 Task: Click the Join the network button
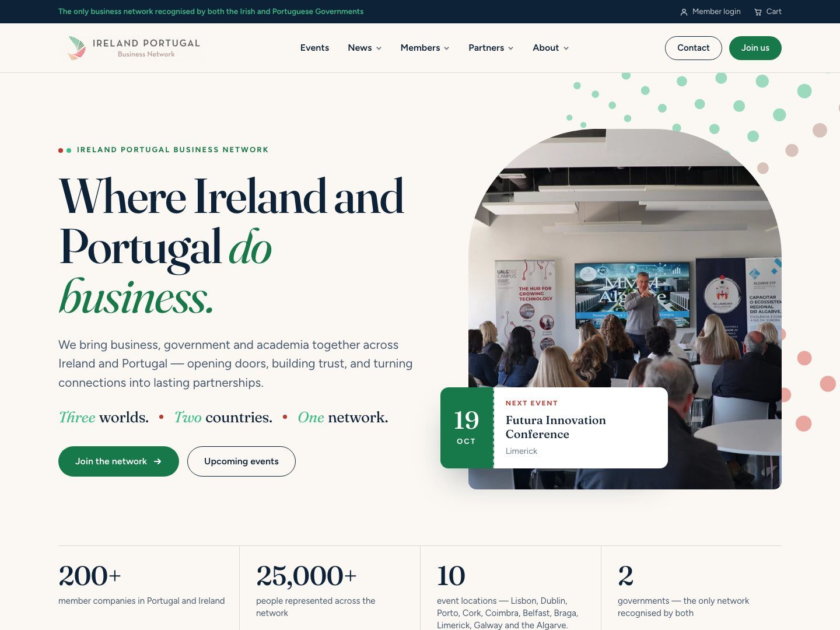(x=118, y=461)
